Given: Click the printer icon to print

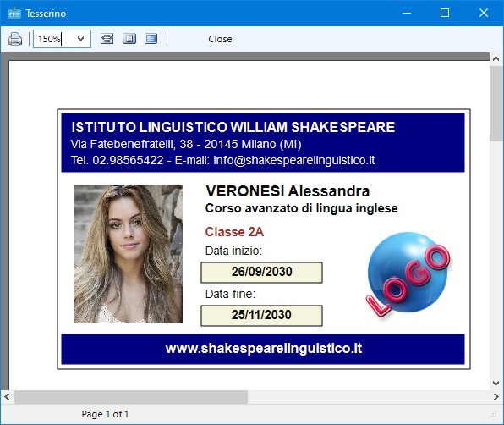Looking at the screenshot, I should [15, 39].
